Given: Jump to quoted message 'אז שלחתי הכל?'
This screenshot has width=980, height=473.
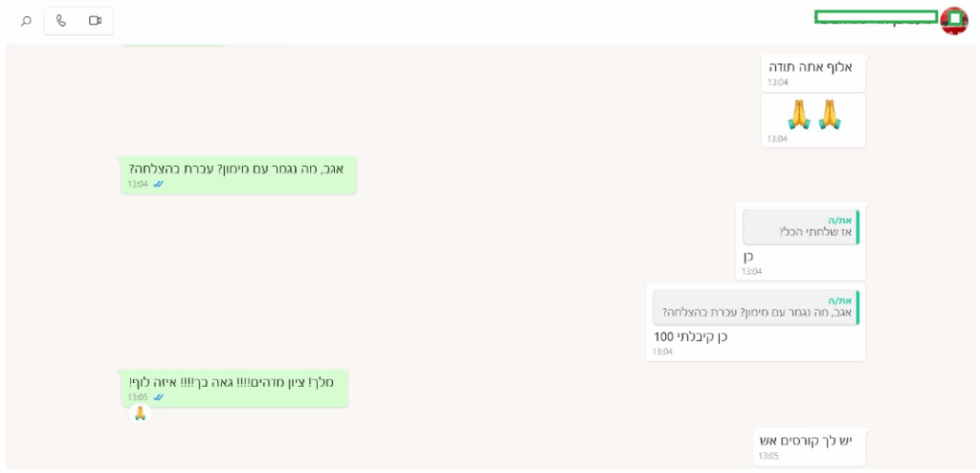Looking at the screenshot, I should pos(801,227).
